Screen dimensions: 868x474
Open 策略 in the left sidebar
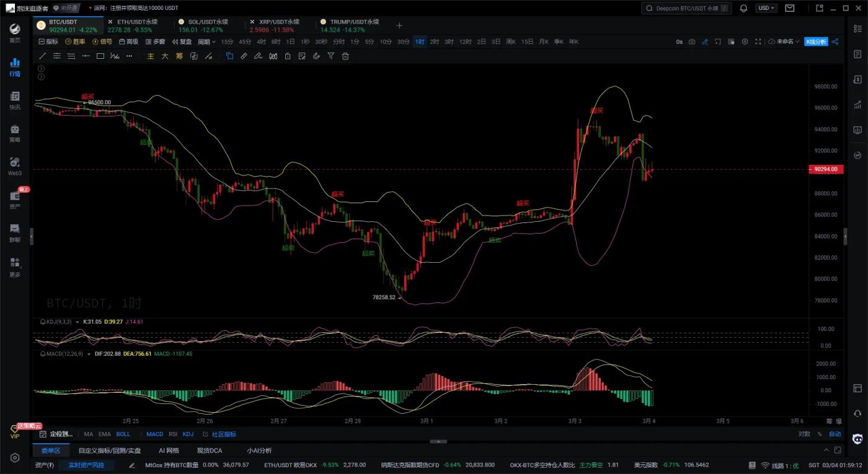click(15, 133)
